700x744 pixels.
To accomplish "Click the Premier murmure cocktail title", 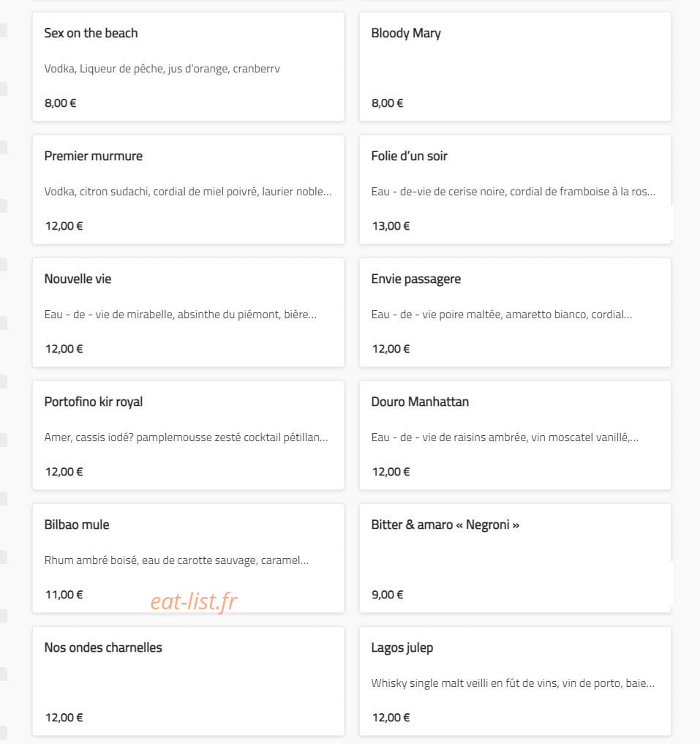I will point(94,156).
